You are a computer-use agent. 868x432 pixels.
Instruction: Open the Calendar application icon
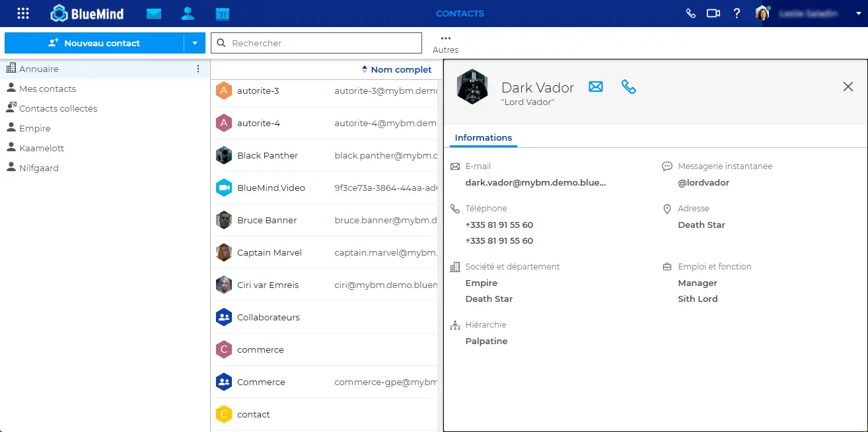click(222, 13)
